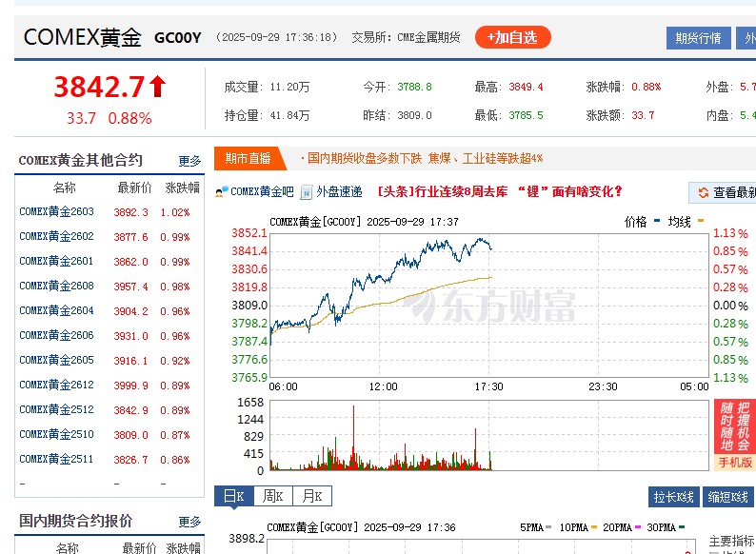The width and height of the screenshot is (756, 554).
Task: Open the 期货行情 futures quotes button
Action: pyautogui.click(x=698, y=38)
